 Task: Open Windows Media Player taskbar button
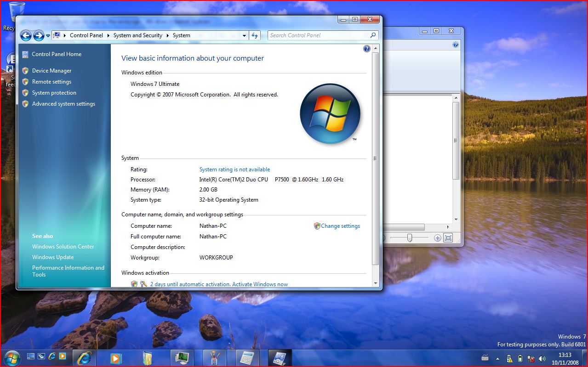(116, 358)
